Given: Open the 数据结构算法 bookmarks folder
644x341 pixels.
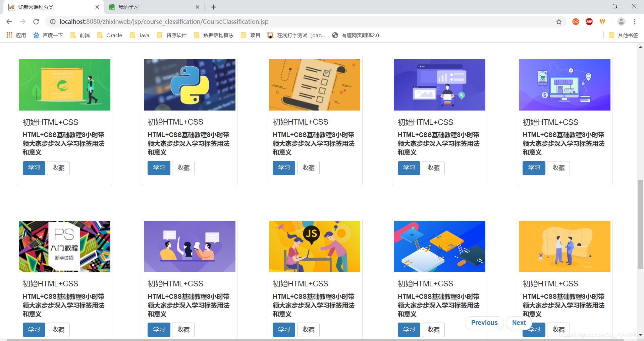Looking at the screenshot, I should click(x=213, y=35).
